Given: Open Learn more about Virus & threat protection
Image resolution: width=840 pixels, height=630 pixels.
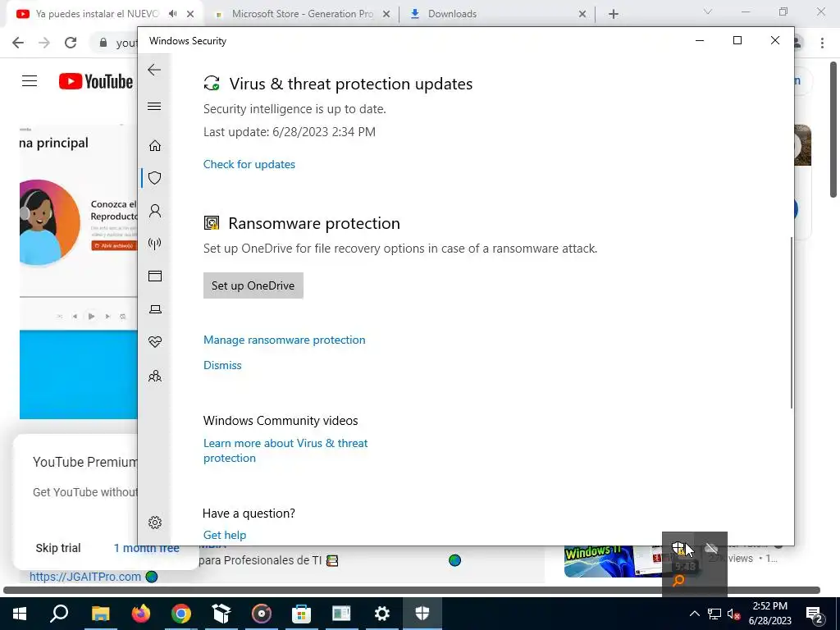Looking at the screenshot, I should pyautogui.click(x=285, y=450).
